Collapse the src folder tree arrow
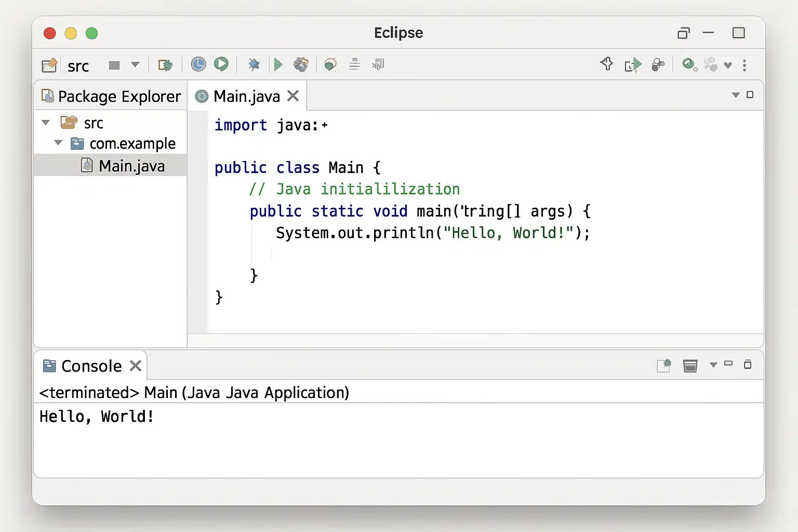This screenshot has width=798, height=532. (x=46, y=123)
